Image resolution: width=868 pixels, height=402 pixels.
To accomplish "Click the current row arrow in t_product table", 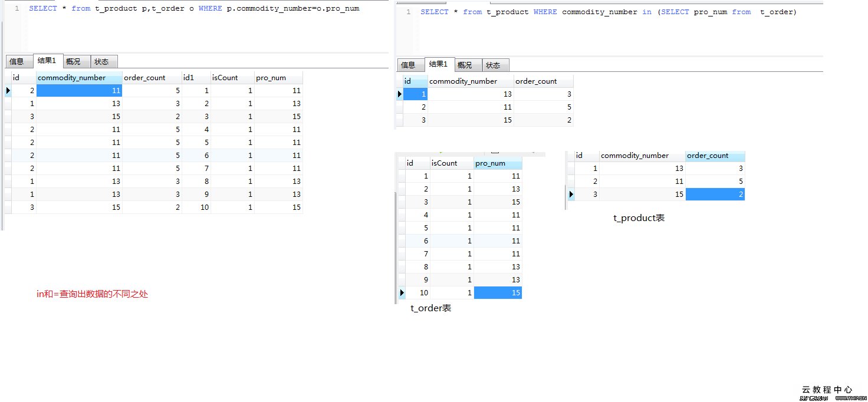I will pos(571,195).
